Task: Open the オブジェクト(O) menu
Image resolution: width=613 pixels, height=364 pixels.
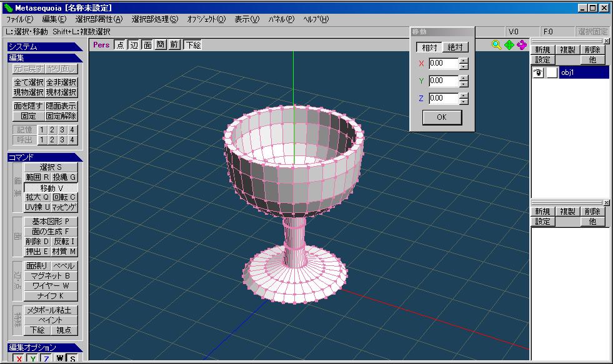Action: [206, 19]
